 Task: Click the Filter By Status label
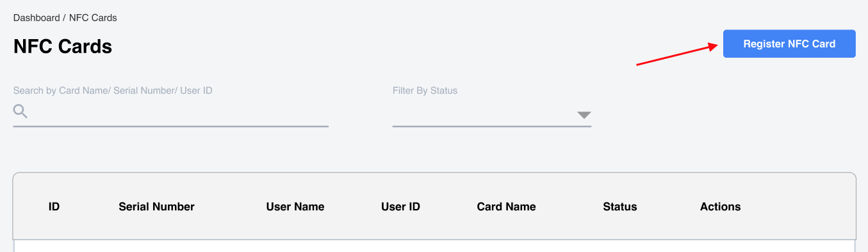425,90
